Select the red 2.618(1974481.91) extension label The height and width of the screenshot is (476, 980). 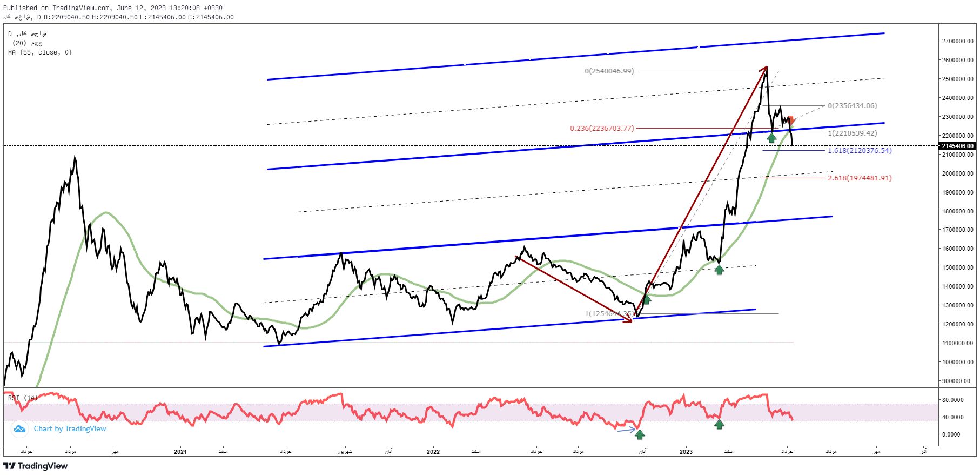point(860,178)
